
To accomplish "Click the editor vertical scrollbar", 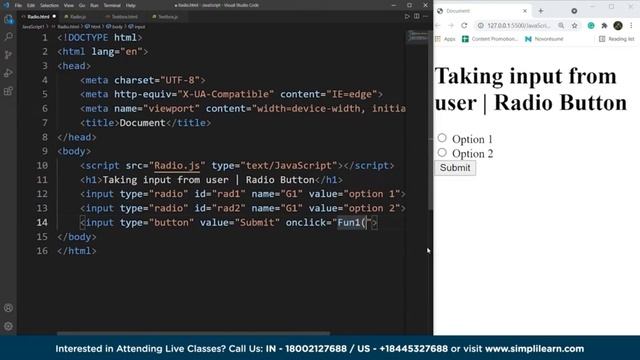I will point(430,120).
